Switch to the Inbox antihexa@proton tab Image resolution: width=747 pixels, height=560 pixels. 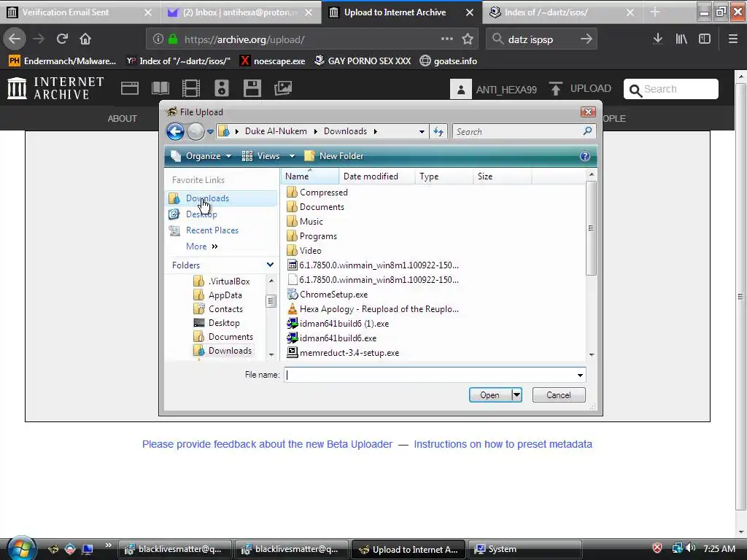240,12
